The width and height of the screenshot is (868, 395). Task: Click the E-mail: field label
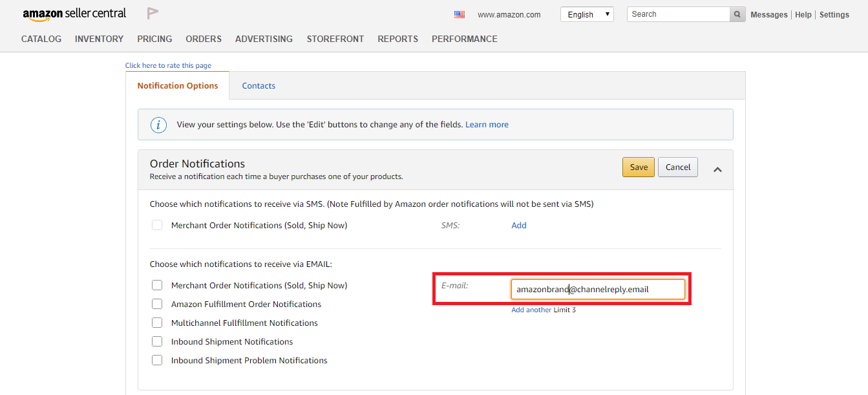click(x=454, y=285)
